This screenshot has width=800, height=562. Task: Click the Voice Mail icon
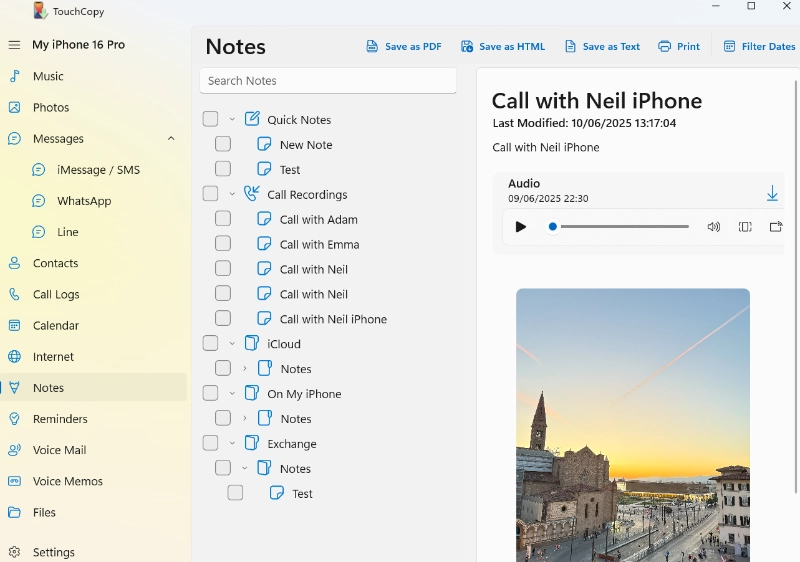[x=15, y=450]
